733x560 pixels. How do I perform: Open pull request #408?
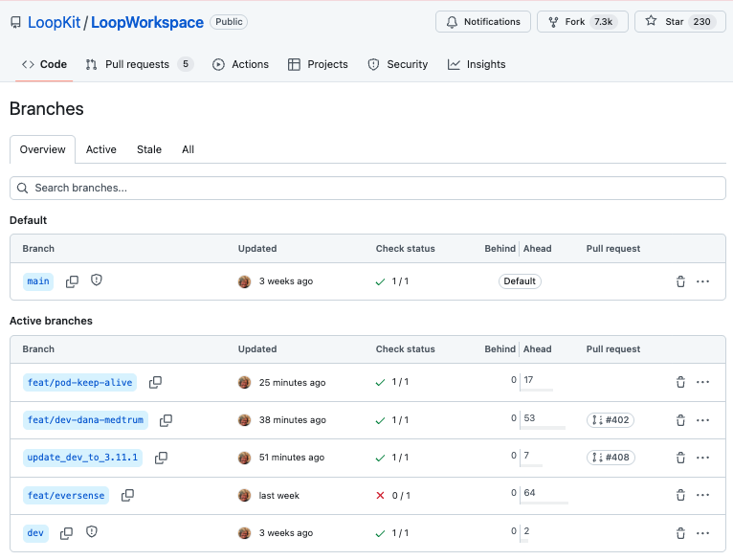611,458
